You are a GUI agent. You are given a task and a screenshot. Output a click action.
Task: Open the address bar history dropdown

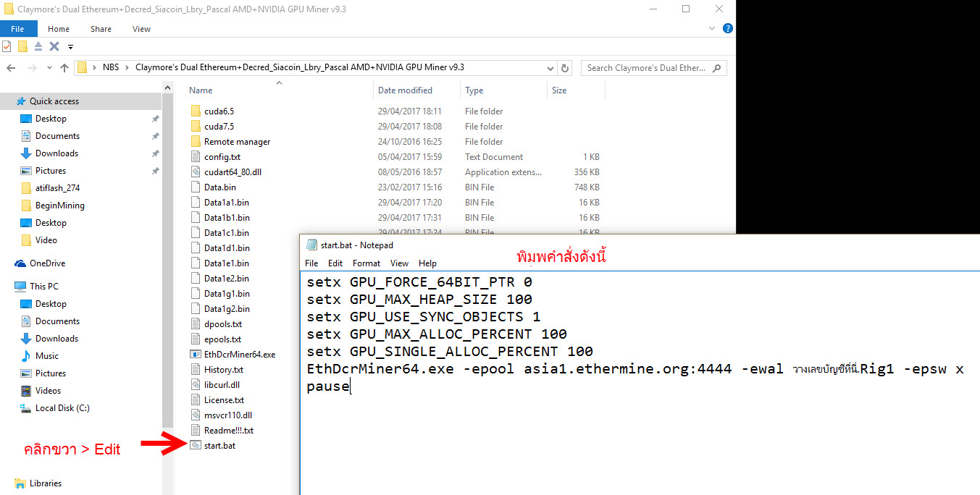(x=551, y=68)
